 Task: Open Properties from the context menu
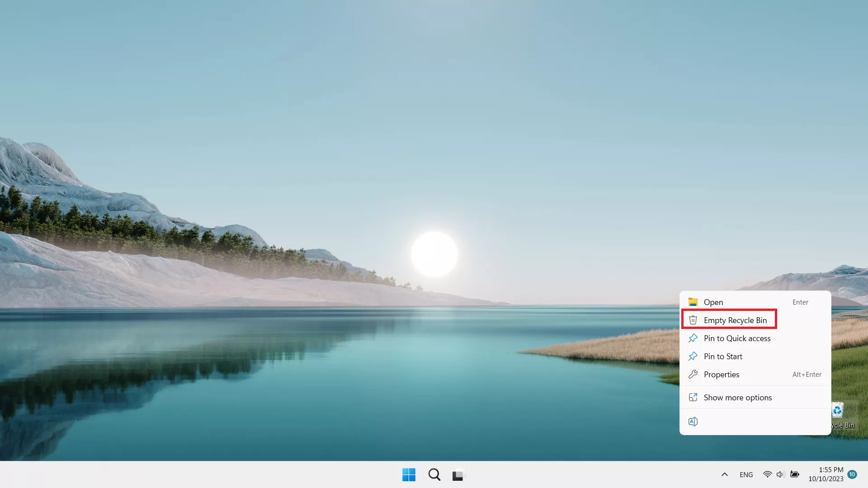722,375
